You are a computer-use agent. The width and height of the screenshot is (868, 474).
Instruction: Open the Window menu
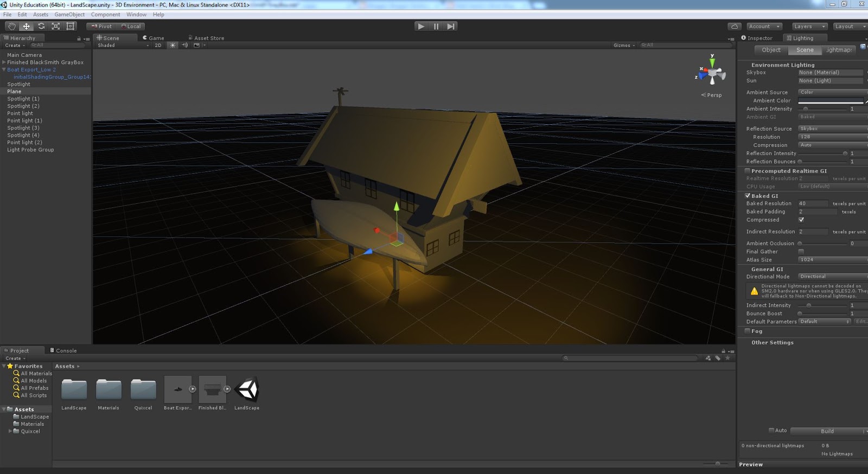tap(136, 15)
